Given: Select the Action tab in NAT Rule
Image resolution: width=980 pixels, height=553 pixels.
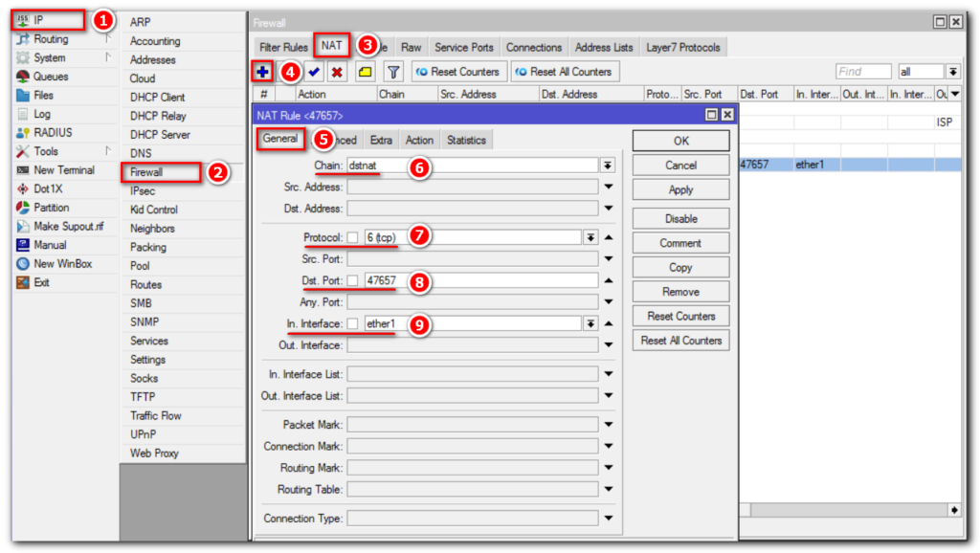Looking at the screenshot, I should coord(419,141).
